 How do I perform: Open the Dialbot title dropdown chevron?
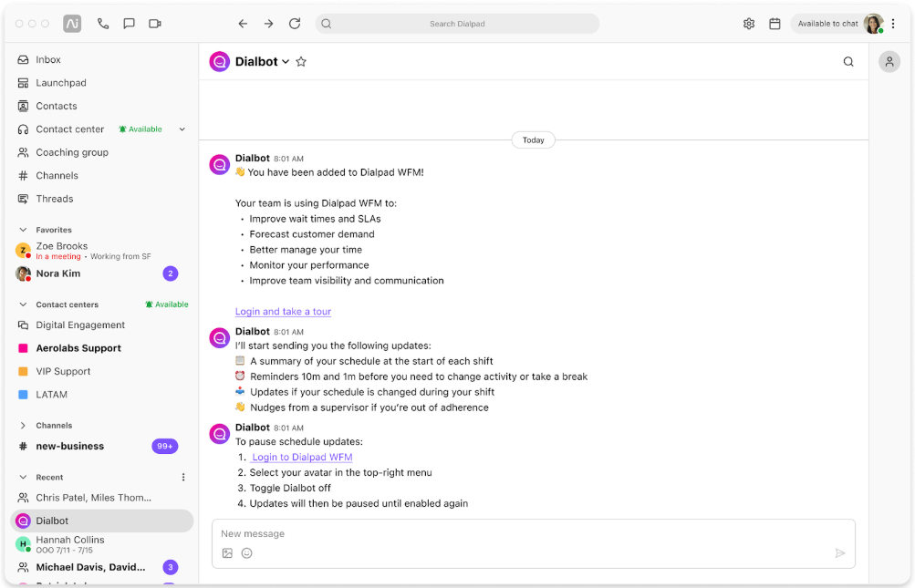point(286,62)
